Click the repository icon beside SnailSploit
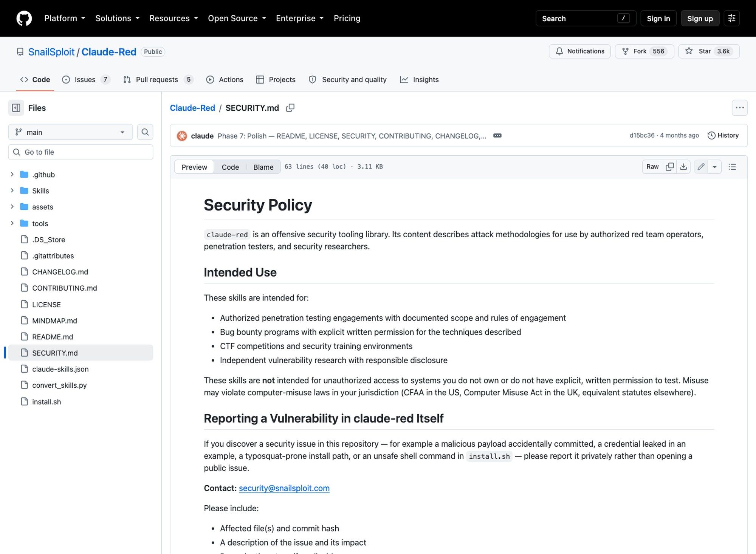The image size is (756, 554). pos(20,52)
